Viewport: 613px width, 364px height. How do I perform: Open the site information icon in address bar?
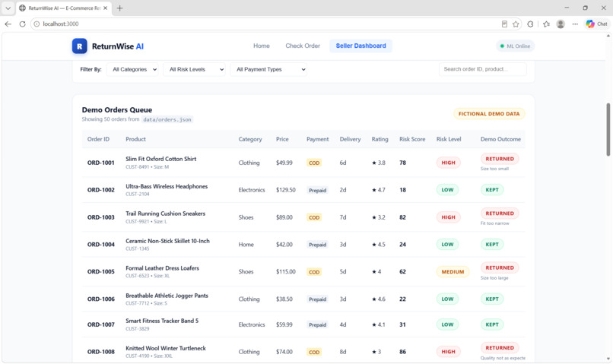pos(37,24)
